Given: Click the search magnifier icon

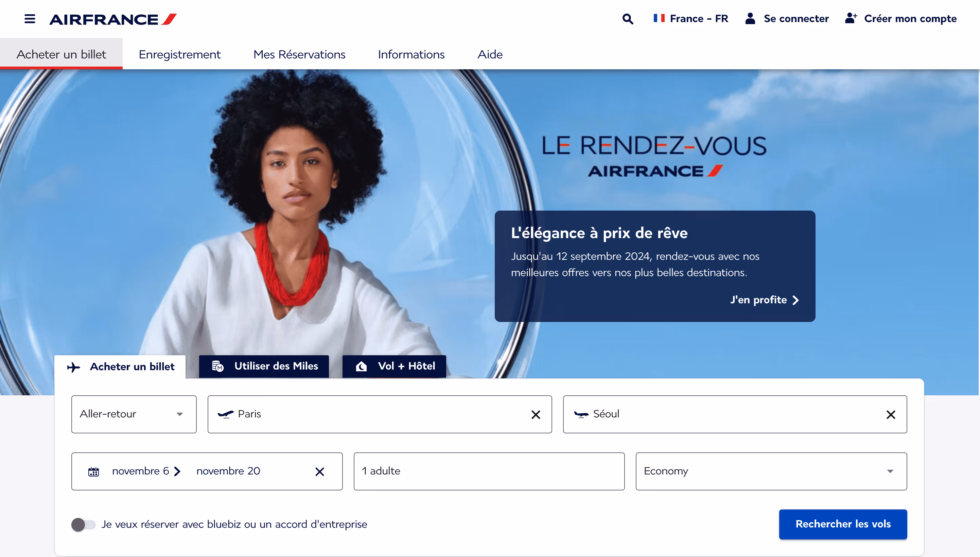Looking at the screenshot, I should (628, 19).
